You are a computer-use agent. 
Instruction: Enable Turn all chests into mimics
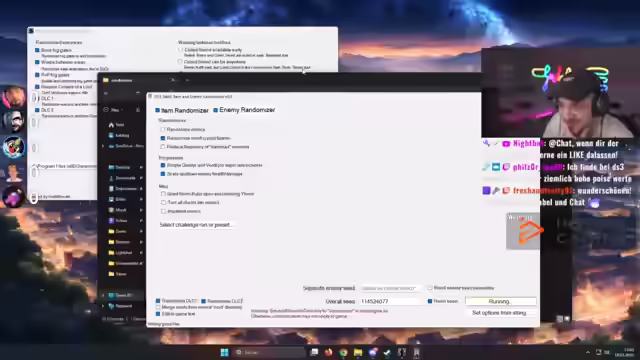click(x=163, y=202)
